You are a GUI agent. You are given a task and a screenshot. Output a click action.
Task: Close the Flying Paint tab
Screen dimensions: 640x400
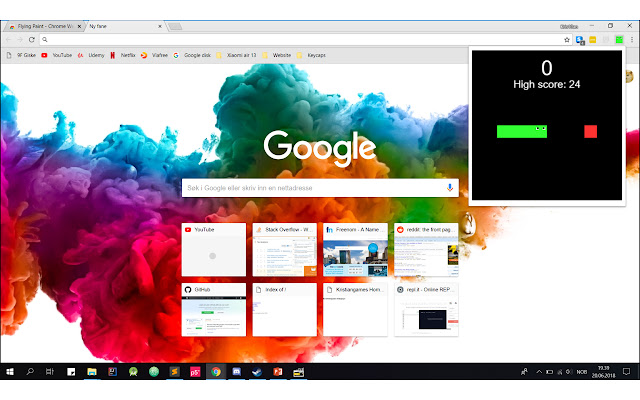[79, 26]
